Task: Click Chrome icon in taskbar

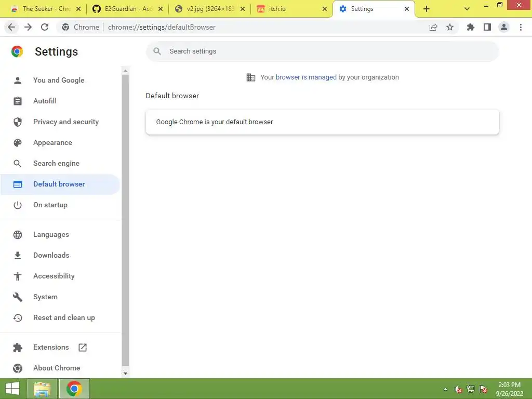Action: pyautogui.click(x=74, y=389)
